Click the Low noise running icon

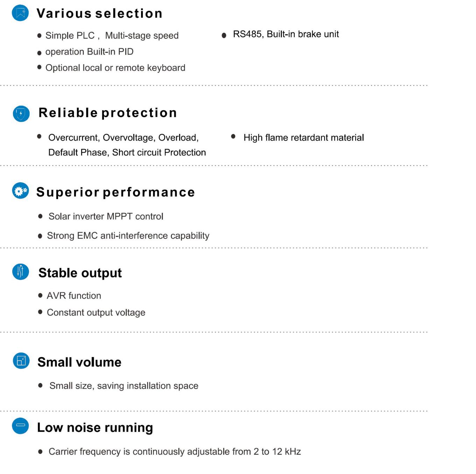point(20,425)
